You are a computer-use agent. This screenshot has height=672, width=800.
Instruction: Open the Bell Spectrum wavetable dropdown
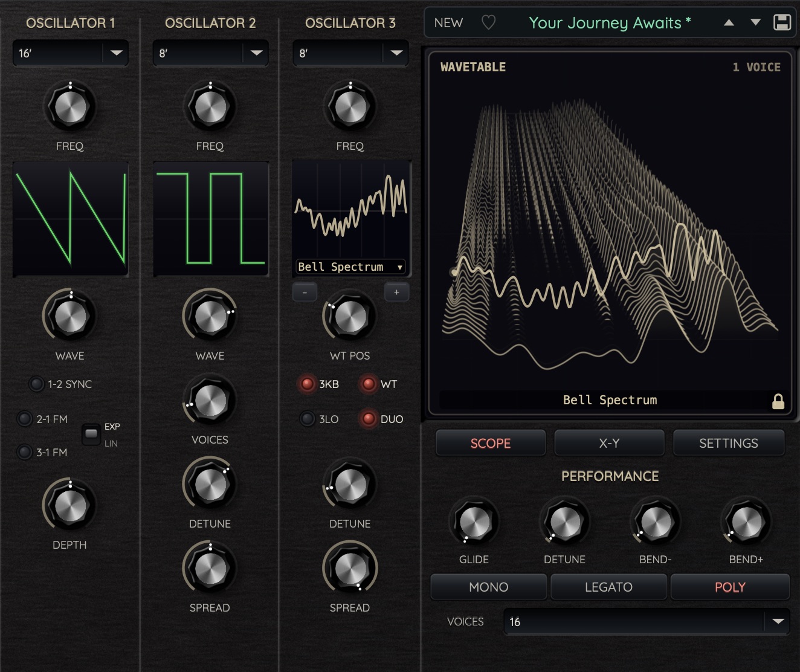350,267
